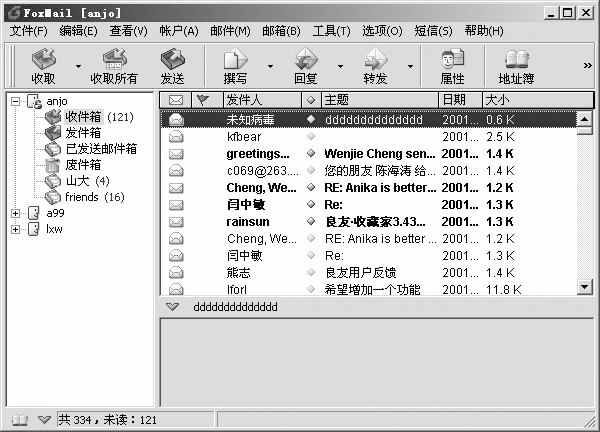Select the 发件箱 outbox folder
Screen dimensions: 600x432
coord(73,133)
